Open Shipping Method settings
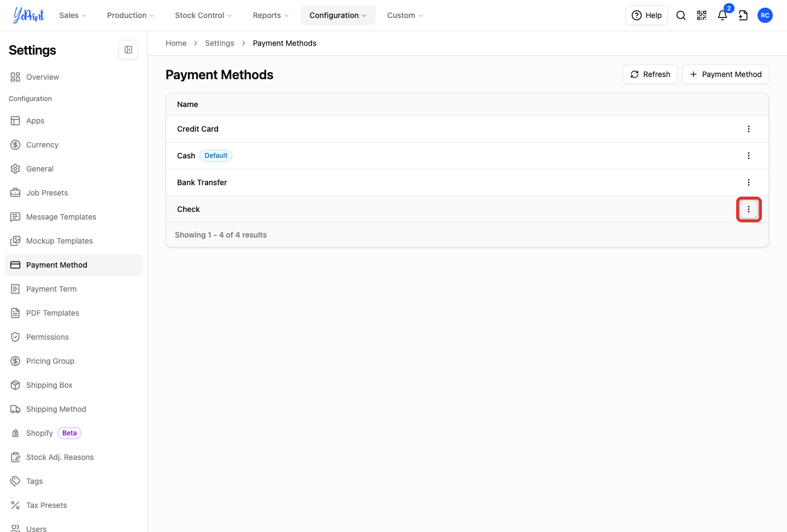Viewport: 787px width, 532px height. click(x=73, y=409)
